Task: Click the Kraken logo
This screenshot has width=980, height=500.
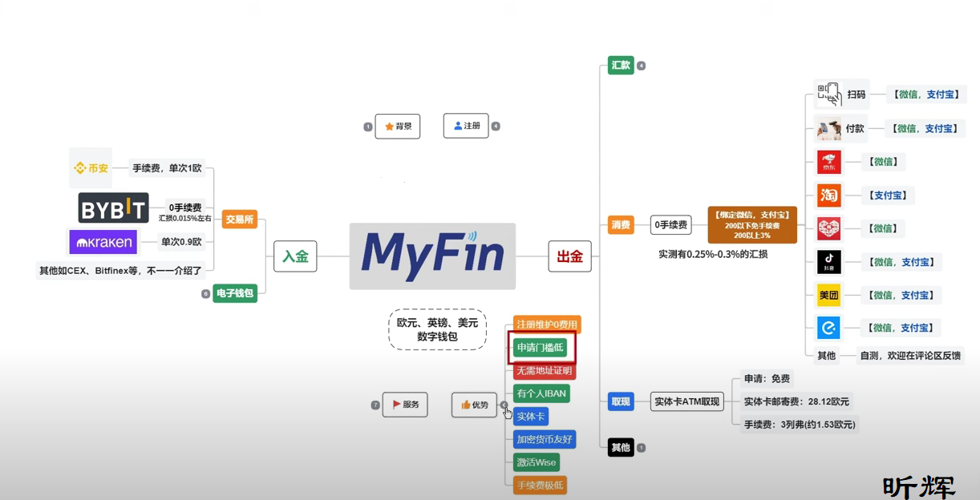Action: point(103,241)
